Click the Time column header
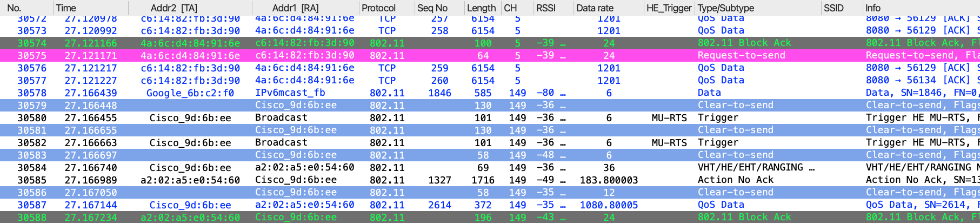 click(x=66, y=8)
